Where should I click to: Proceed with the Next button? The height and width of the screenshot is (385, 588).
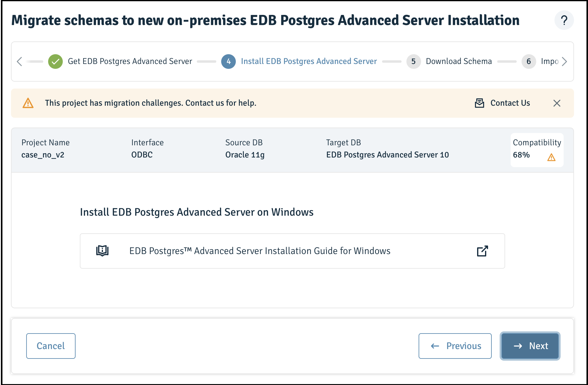530,346
